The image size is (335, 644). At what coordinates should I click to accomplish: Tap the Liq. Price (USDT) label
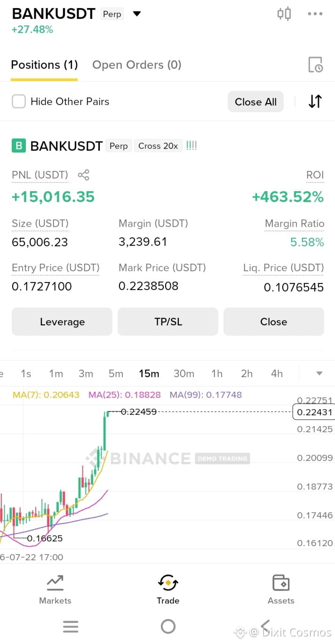point(284,268)
